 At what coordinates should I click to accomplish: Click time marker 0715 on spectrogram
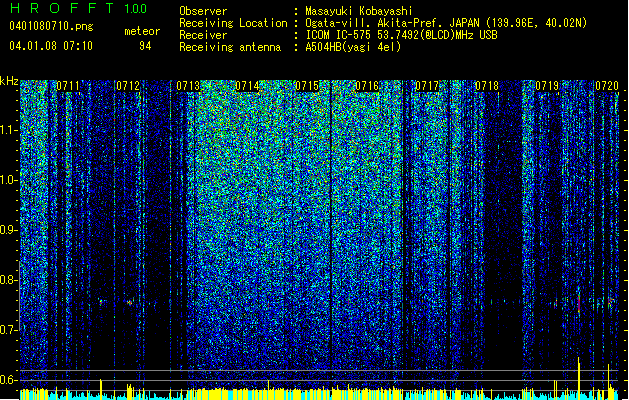tap(307, 86)
